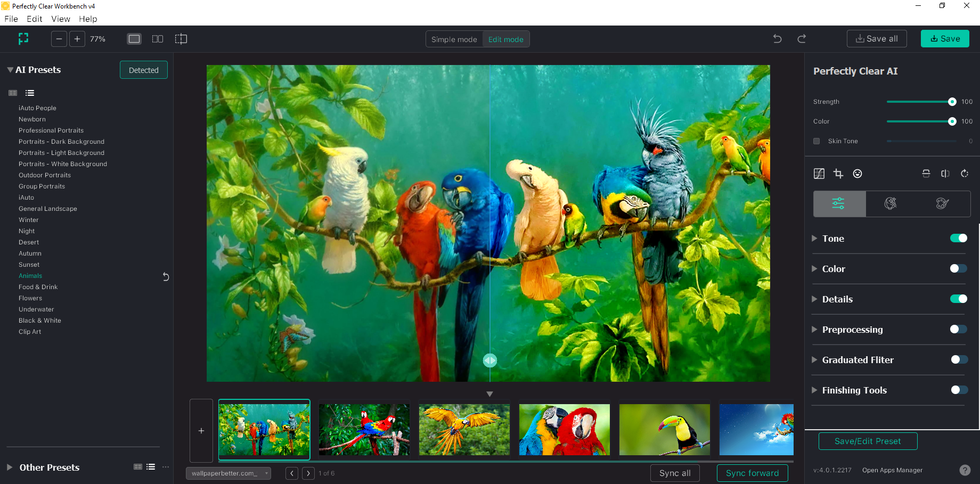Open the View menu

(x=61, y=19)
